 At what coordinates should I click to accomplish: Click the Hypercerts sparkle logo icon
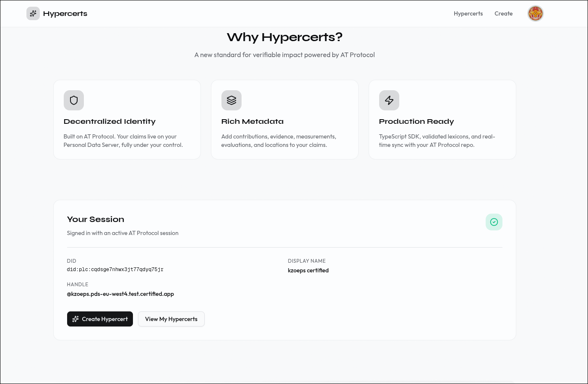pyautogui.click(x=33, y=13)
